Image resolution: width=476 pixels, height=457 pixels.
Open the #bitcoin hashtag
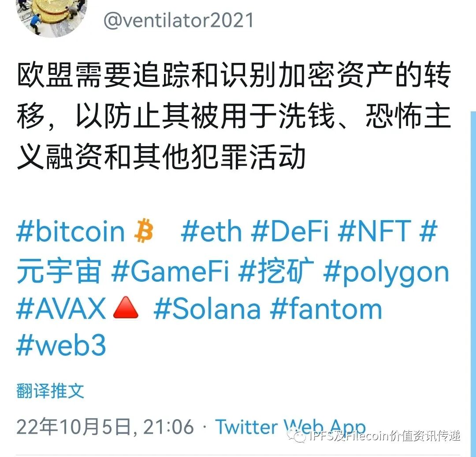71,231
